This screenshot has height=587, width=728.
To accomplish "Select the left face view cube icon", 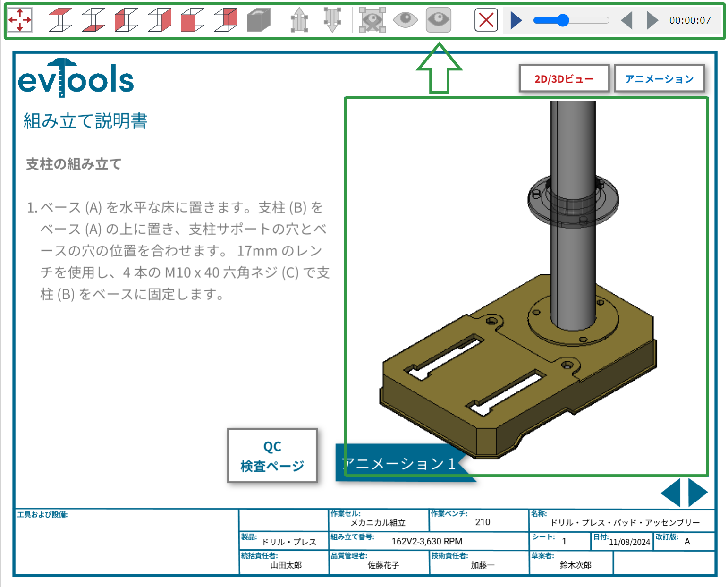I will point(126,20).
